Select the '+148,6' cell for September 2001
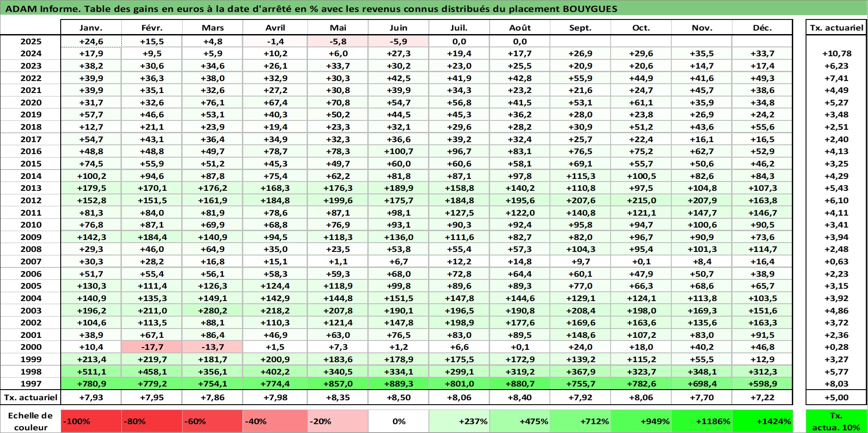868x433 pixels. pyautogui.click(x=581, y=335)
